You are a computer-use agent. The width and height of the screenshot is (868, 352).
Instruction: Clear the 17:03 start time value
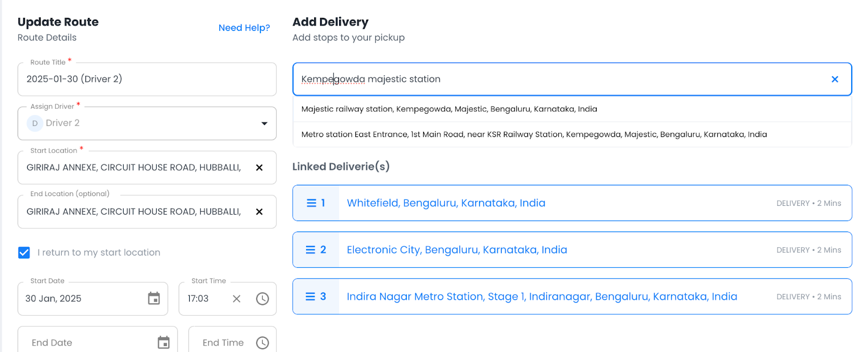(x=237, y=298)
